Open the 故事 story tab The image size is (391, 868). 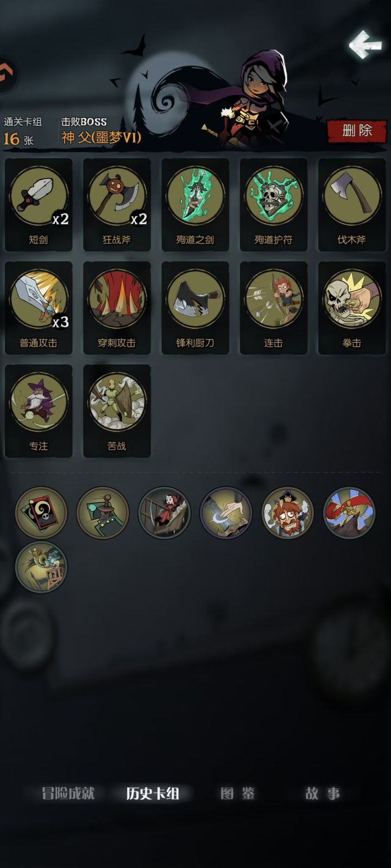click(323, 793)
